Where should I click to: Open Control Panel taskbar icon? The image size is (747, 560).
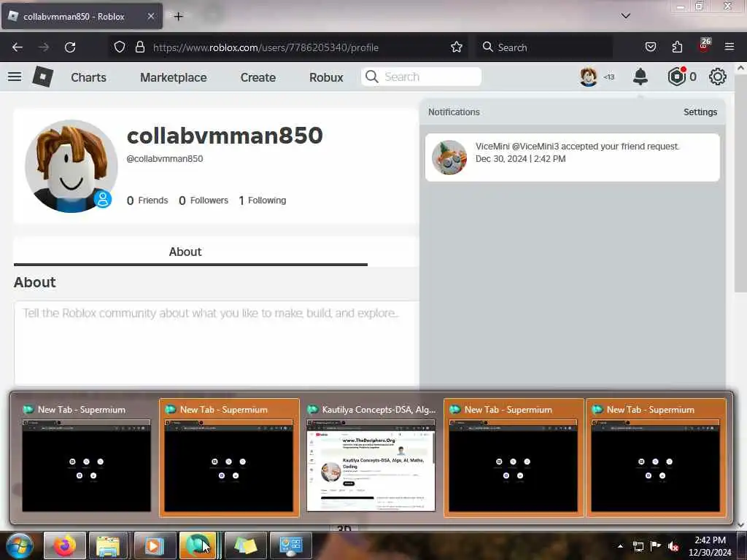(290, 545)
